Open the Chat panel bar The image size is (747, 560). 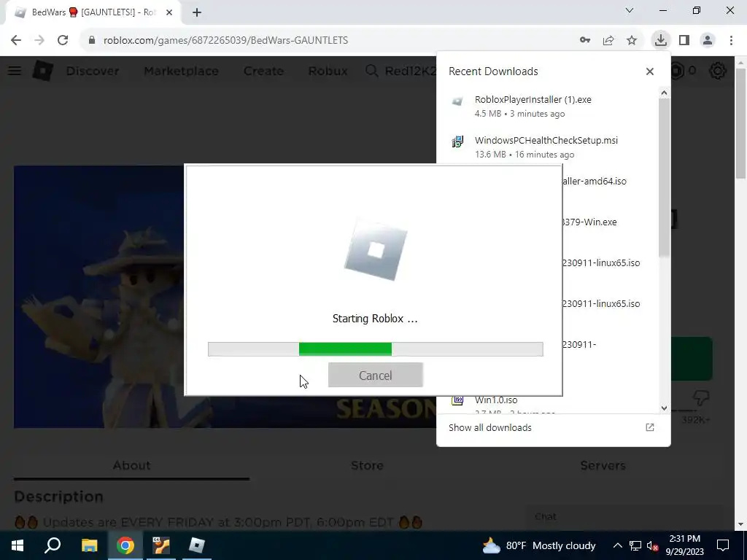click(x=624, y=517)
